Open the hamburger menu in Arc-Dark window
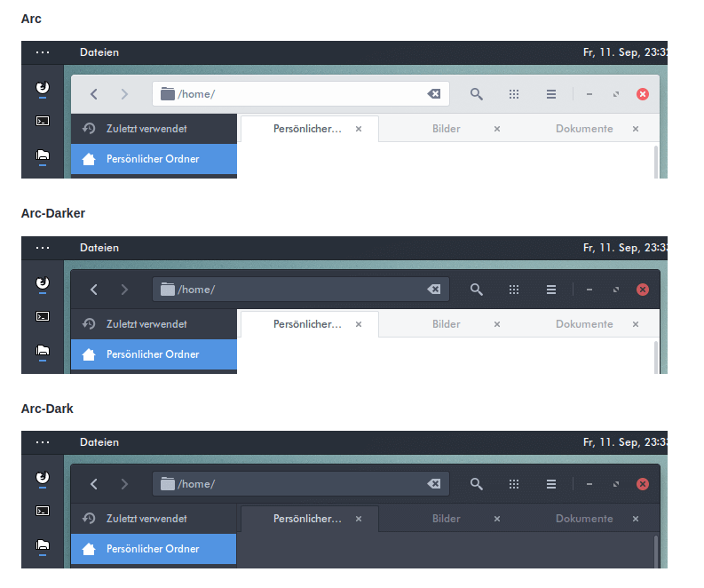The image size is (704, 588). click(x=551, y=484)
